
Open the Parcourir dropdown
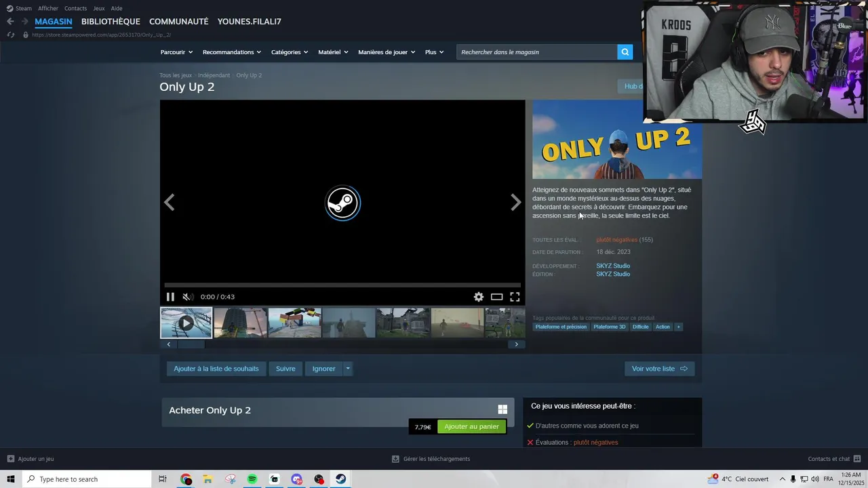click(x=176, y=52)
